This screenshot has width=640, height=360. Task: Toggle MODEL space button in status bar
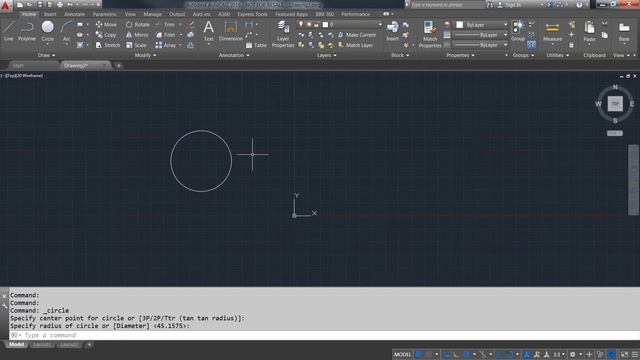click(402, 354)
